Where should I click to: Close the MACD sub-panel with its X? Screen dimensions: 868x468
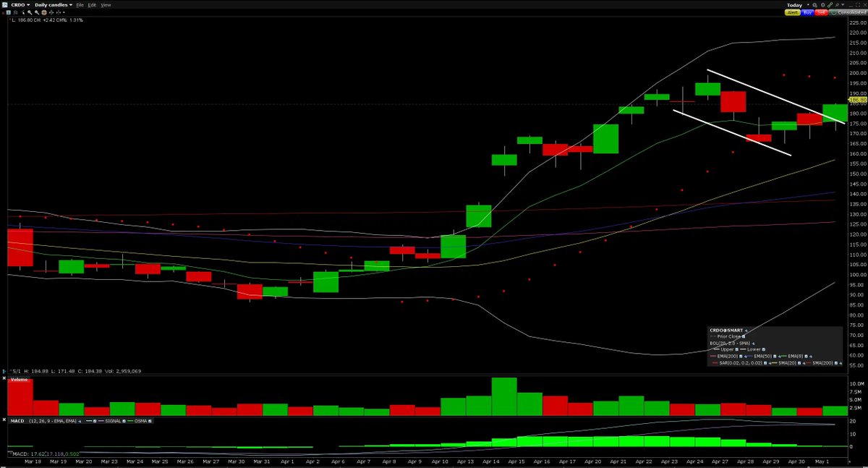click(x=4, y=420)
